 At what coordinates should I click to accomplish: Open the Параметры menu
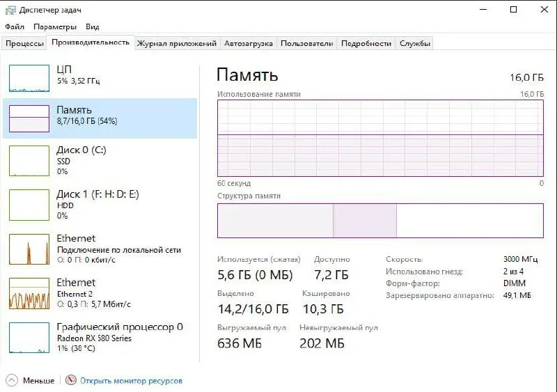pos(55,26)
